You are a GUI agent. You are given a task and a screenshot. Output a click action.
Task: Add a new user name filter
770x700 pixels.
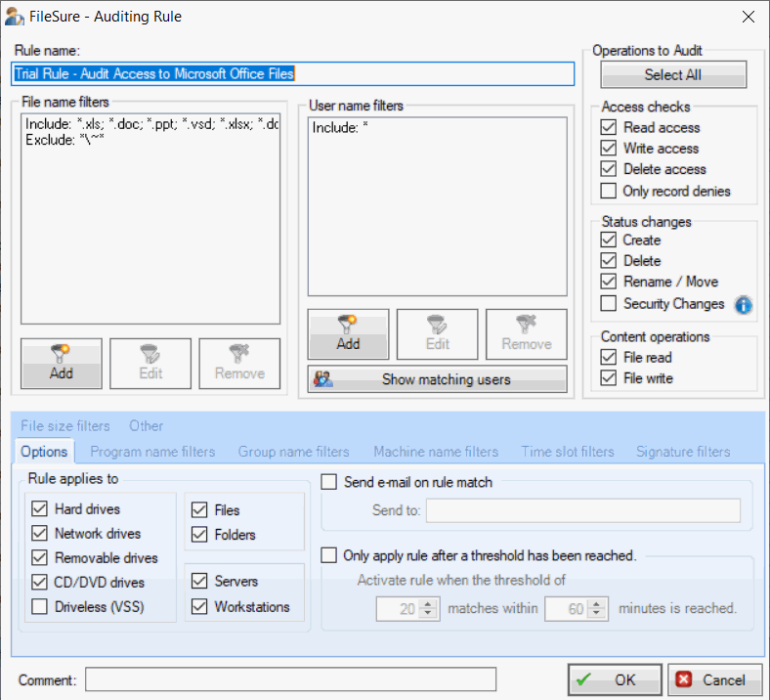[x=348, y=334]
